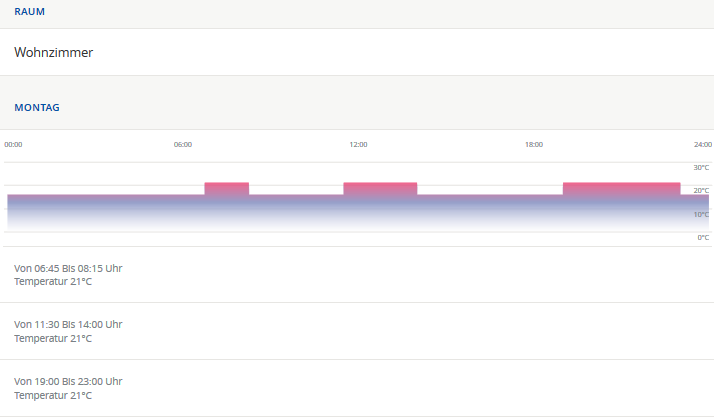This screenshot has width=714, height=417.
Task: Select the midday heating block in chart
Action: pos(380,188)
